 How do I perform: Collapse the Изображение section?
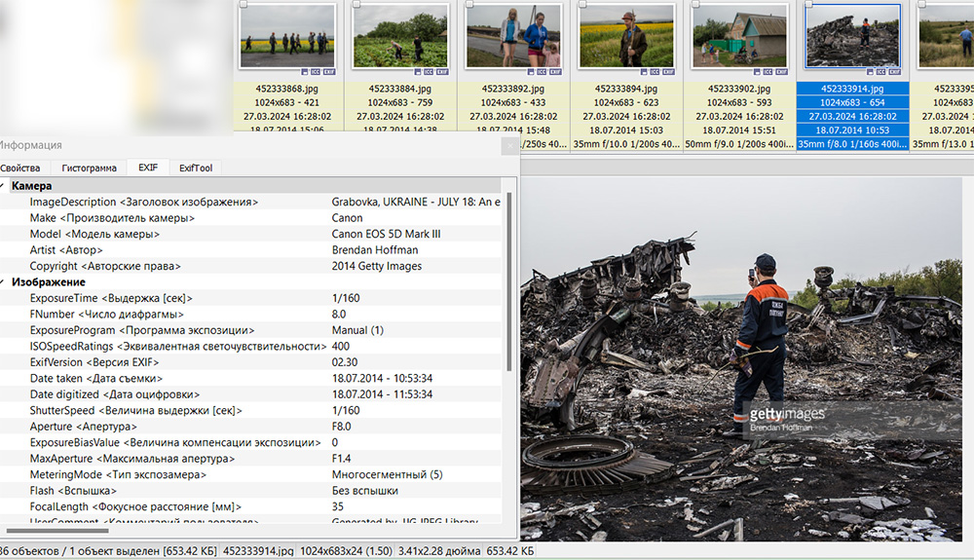[x=3, y=281]
